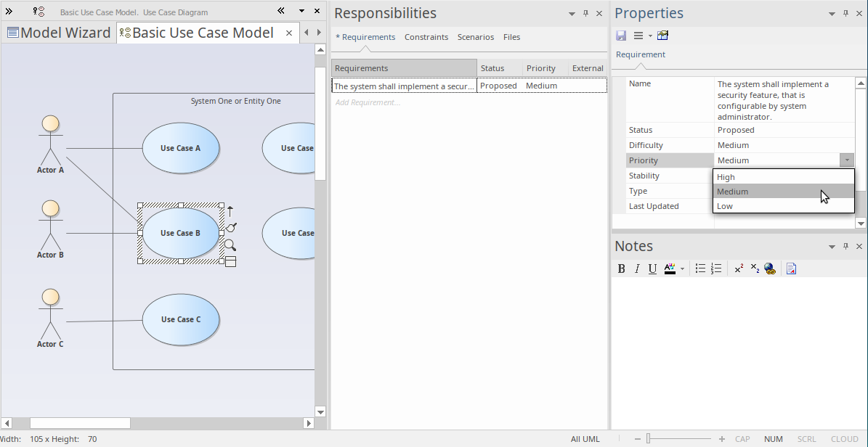The image size is (868, 447).
Task: Click the paintbrush icon beside Use Case B
Action: click(x=231, y=228)
